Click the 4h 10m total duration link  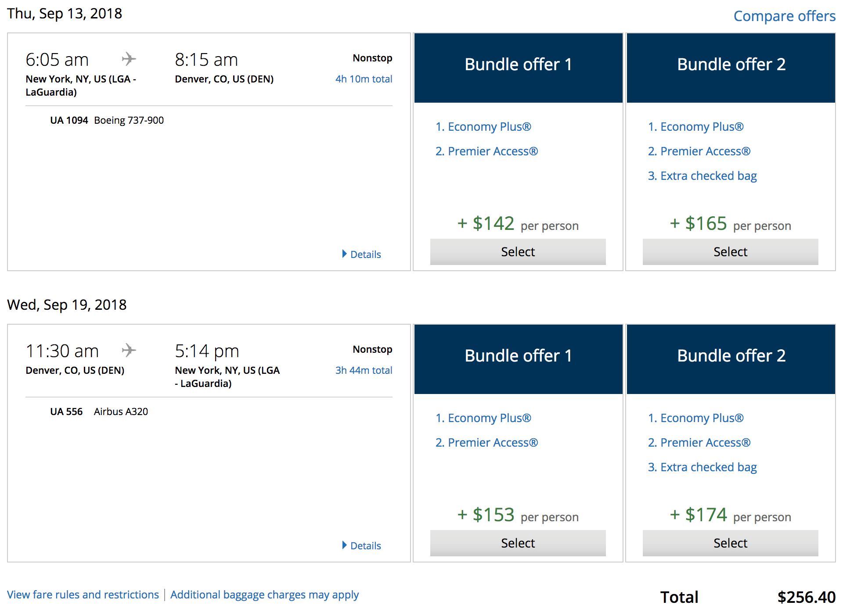364,79
